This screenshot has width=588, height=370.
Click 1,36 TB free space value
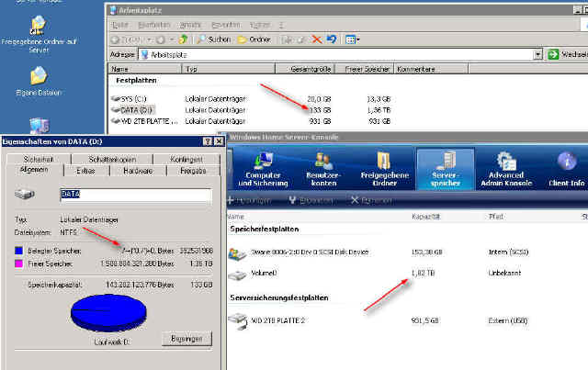[379, 110]
